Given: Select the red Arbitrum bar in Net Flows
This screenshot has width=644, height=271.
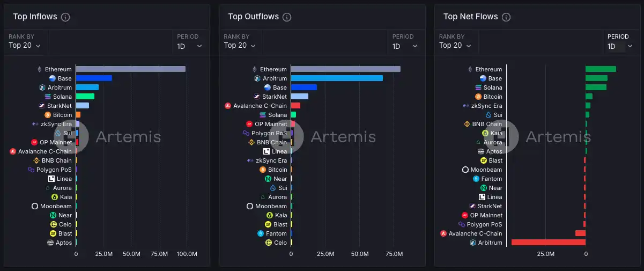Looking at the screenshot, I should tap(548, 243).
